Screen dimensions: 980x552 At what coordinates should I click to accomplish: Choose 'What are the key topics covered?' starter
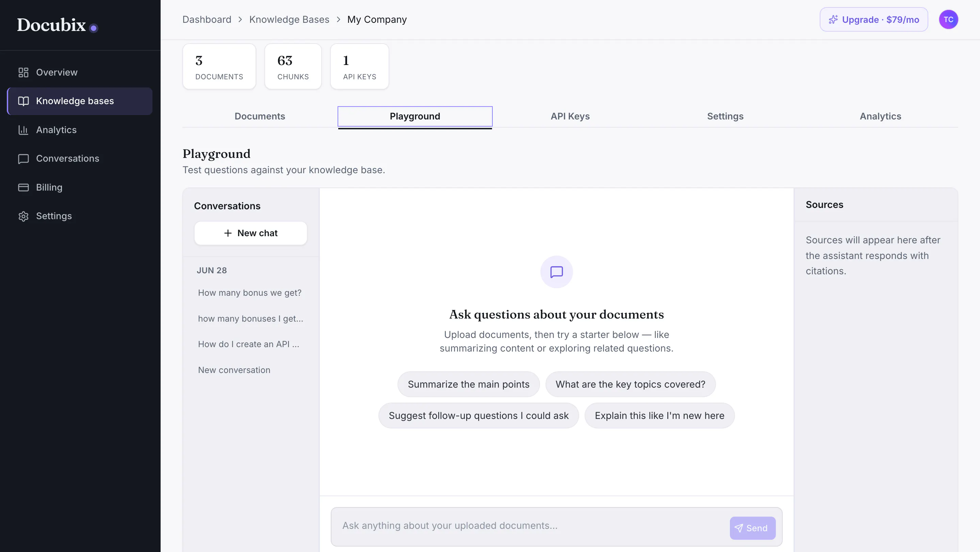[631, 384]
